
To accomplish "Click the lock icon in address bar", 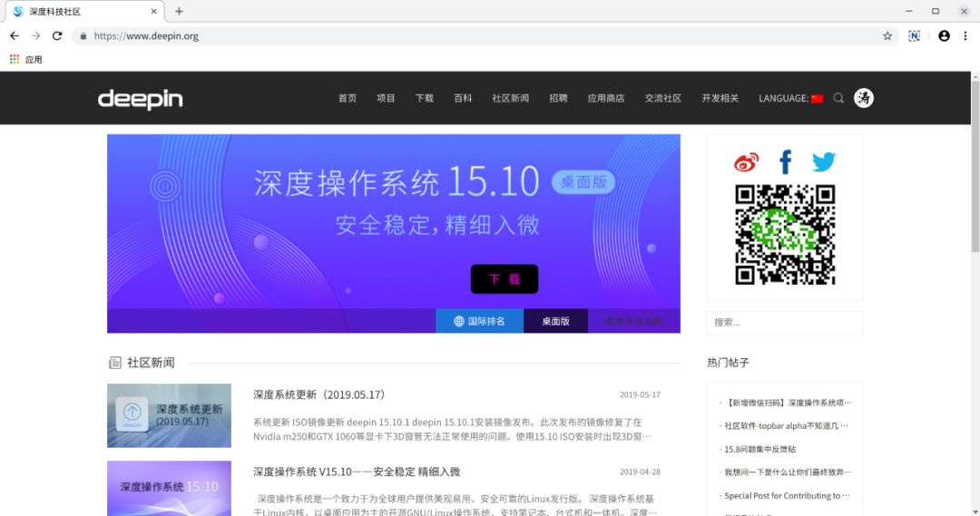I will 83,36.
